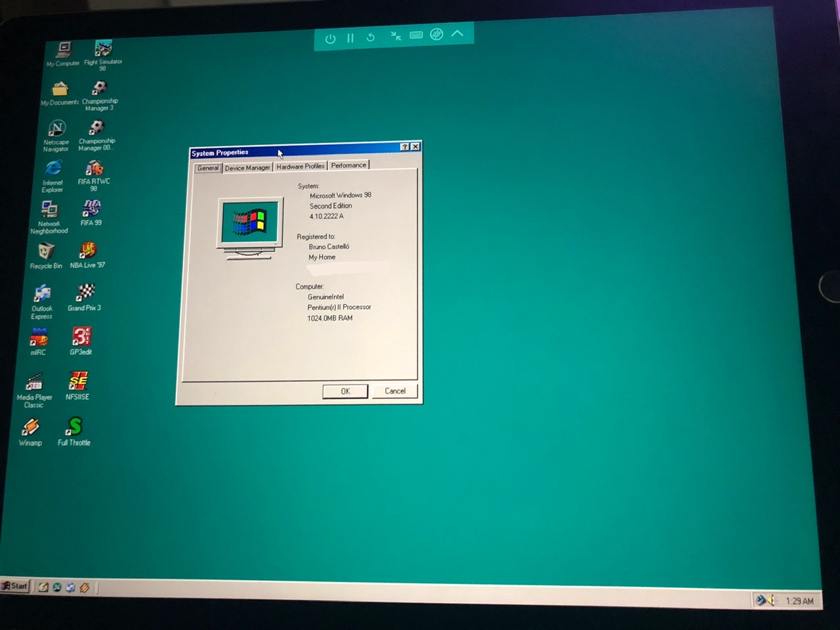Pause the virtual machine from the toolbar
The image size is (840, 630).
pos(350,38)
